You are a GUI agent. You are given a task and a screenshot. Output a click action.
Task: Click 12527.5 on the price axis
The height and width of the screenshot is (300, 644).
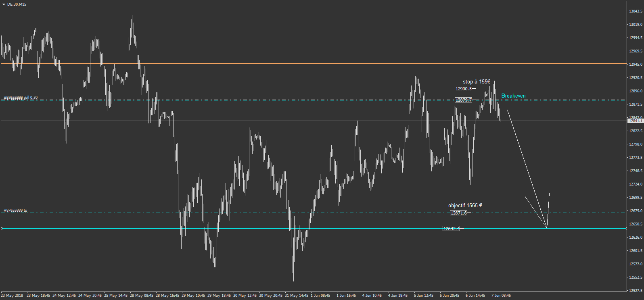click(x=636, y=291)
